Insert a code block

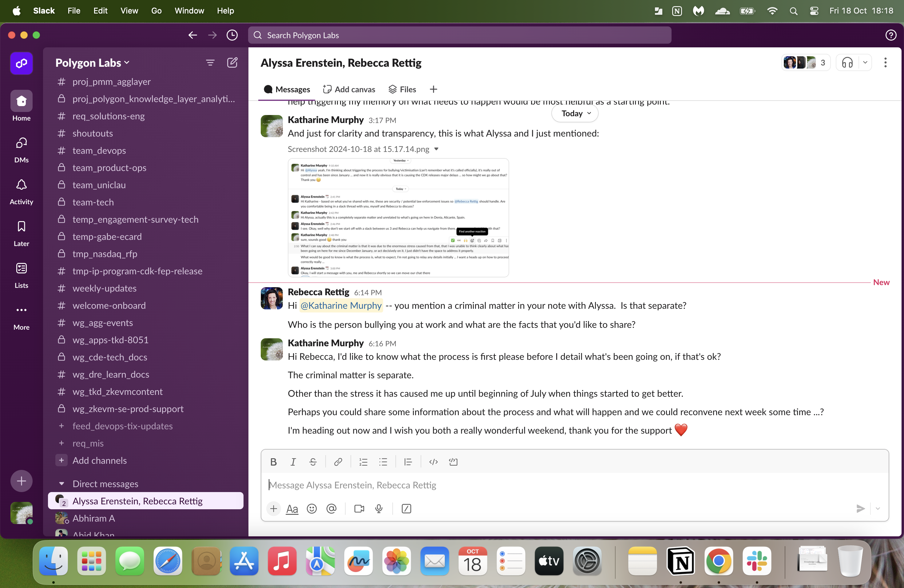tap(453, 462)
